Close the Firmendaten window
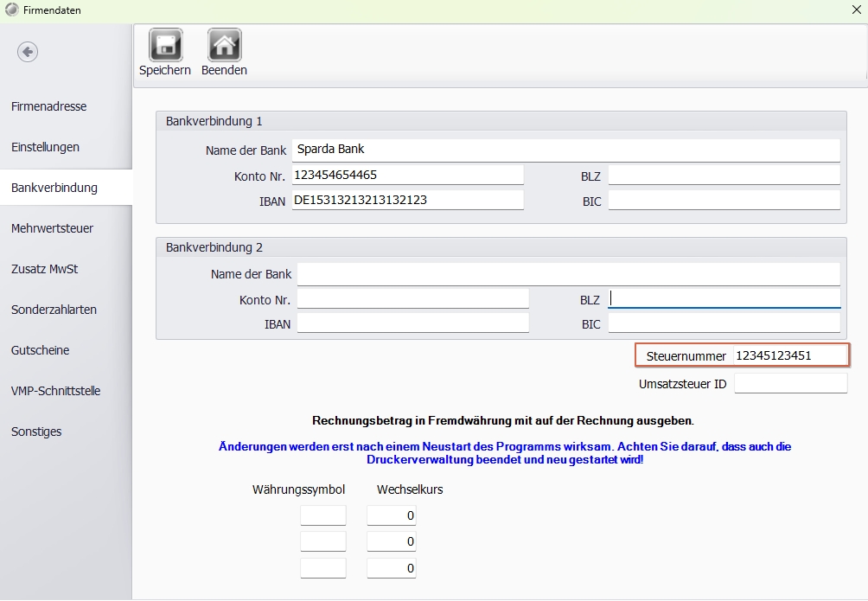 pos(856,10)
